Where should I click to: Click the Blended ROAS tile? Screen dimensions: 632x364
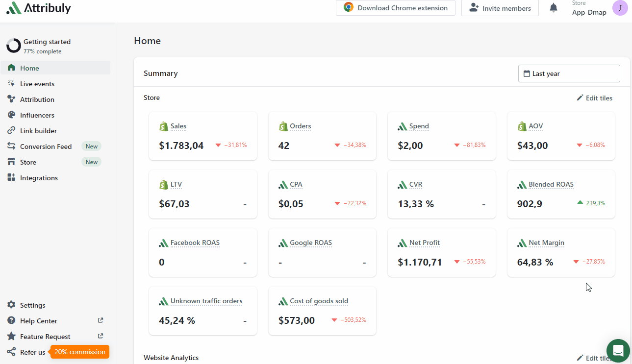560,194
